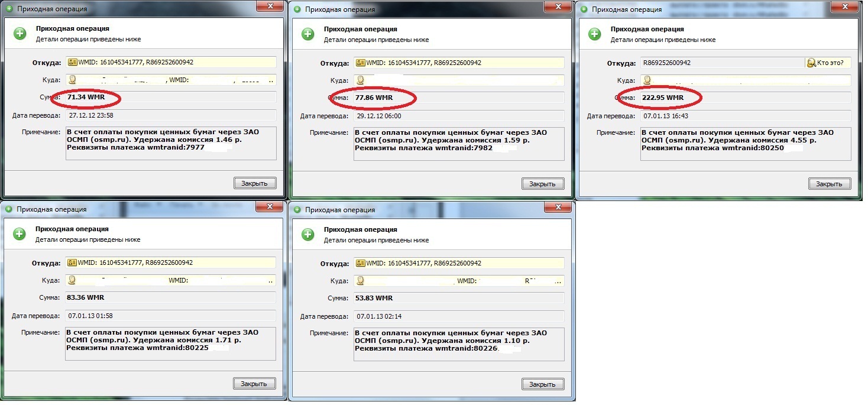Click Закрыть in the 71.34 WMR window
The image size is (868, 405).
point(254,183)
